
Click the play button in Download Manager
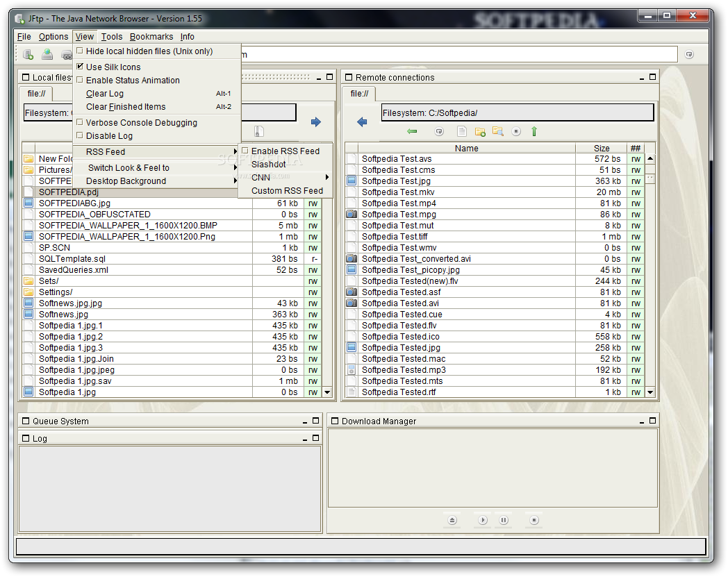(x=482, y=519)
